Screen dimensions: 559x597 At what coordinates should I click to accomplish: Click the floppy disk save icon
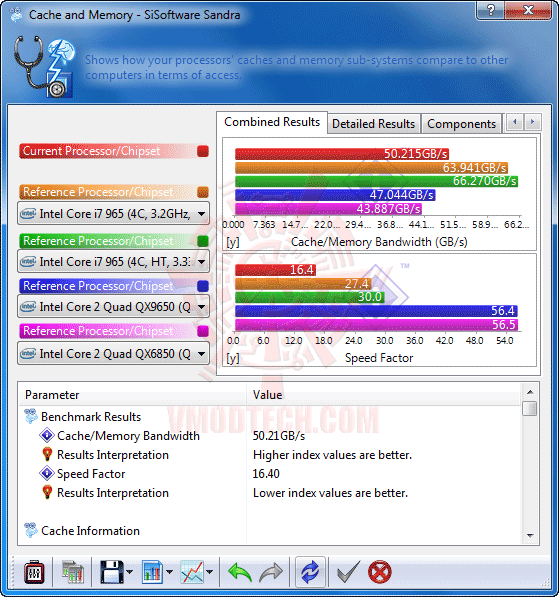[112, 571]
